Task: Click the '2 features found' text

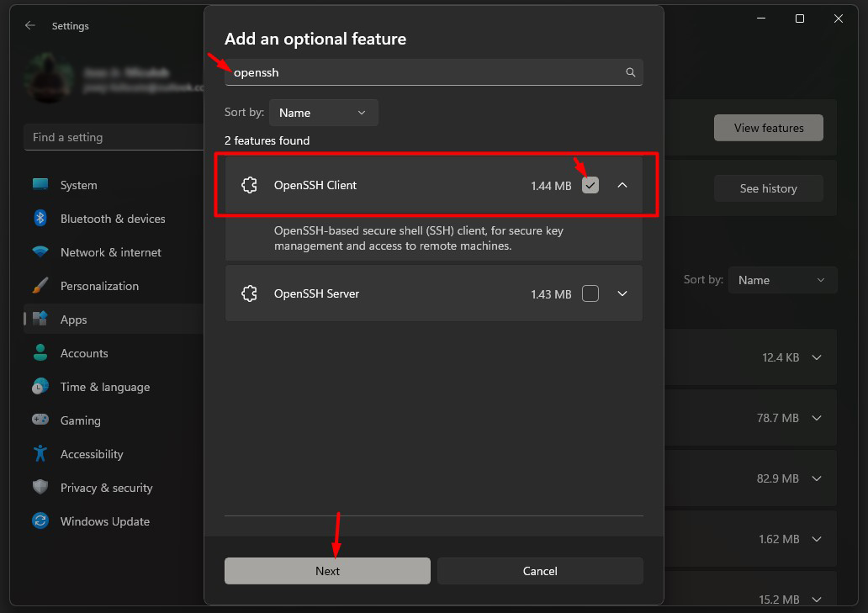Action: point(267,140)
